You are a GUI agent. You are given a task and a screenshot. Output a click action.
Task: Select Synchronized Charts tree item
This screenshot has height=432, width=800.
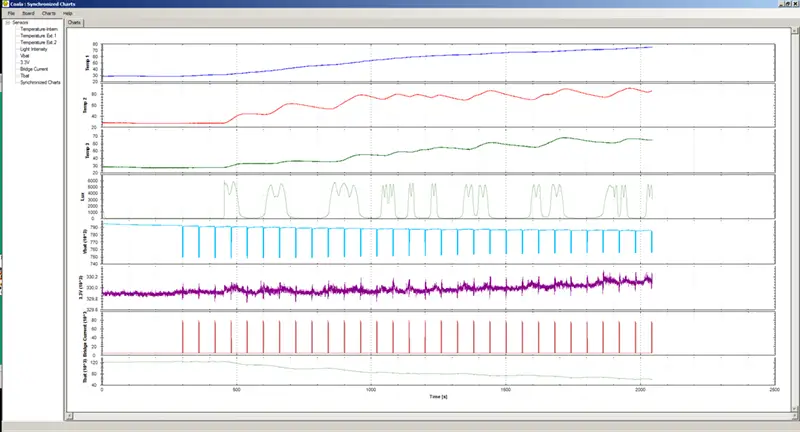click(x=40, y=82)
